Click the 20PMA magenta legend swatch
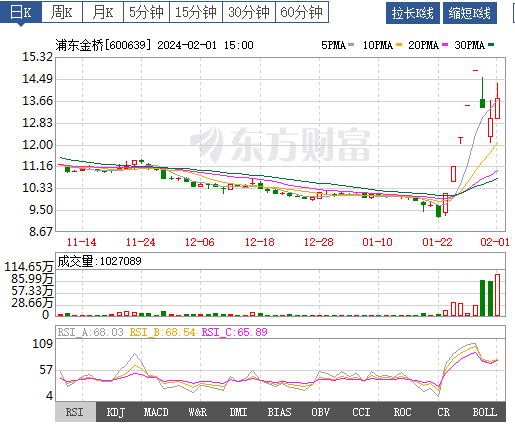Viewport: 515px width, 432px height. point(445,45)
